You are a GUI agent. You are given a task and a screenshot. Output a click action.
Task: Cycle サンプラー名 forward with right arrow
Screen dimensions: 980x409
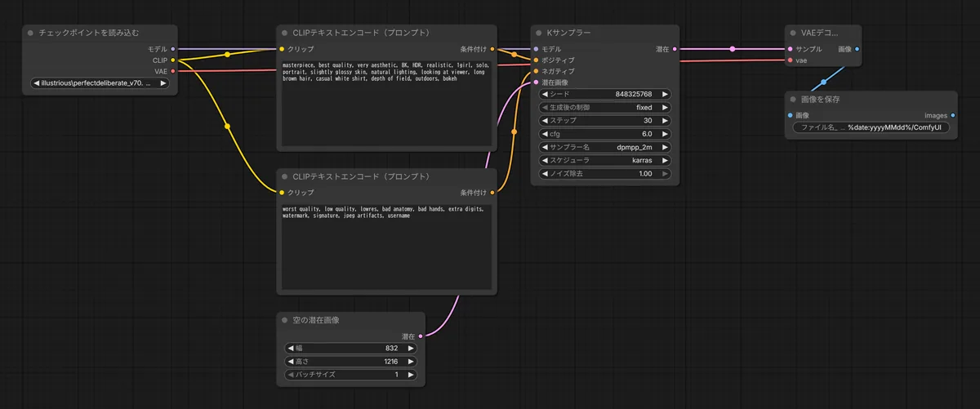click(x=665, y=147)
